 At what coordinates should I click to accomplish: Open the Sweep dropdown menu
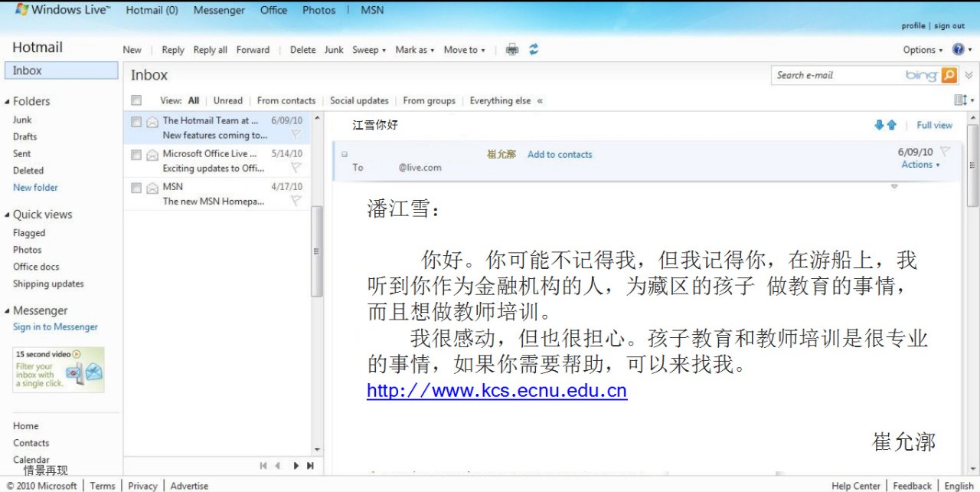[x=369, y=50]
